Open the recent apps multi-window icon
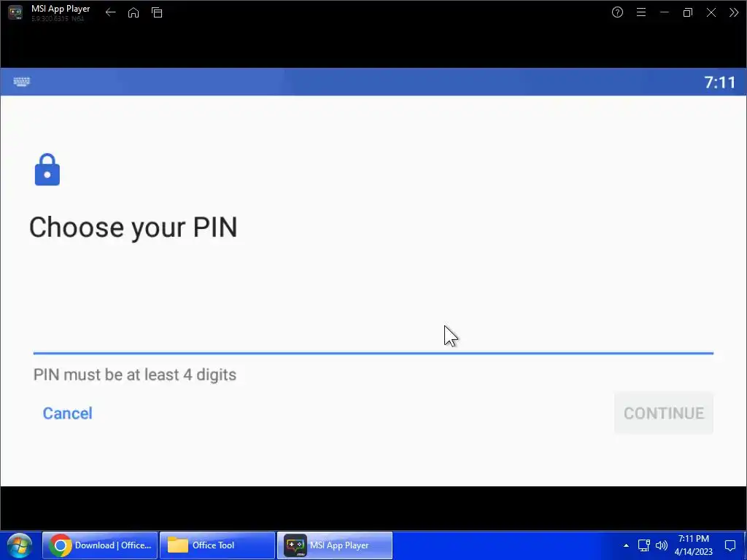 (x=157, y=12)
